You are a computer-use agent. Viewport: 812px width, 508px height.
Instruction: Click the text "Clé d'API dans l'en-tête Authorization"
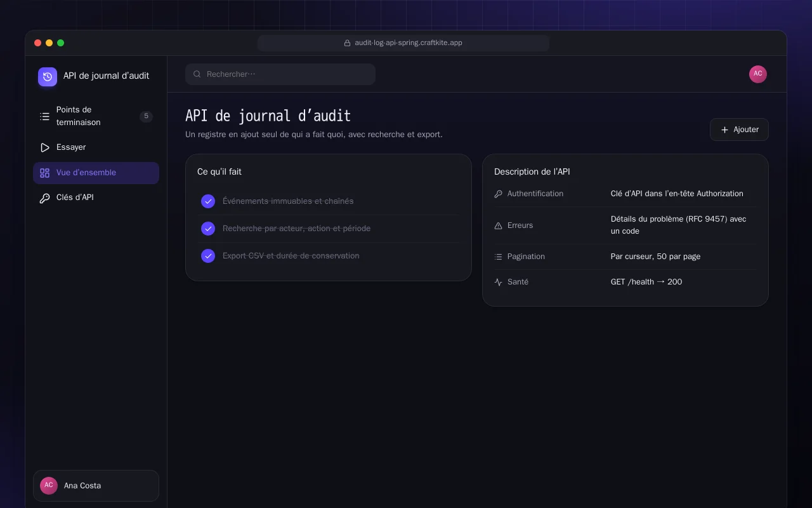coord(677,194)
